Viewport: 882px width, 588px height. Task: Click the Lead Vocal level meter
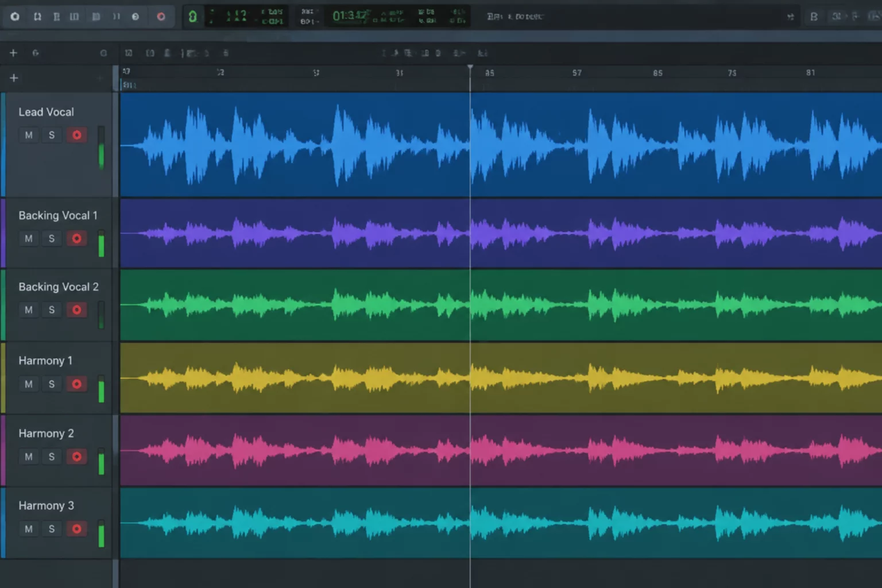(102, 148)
